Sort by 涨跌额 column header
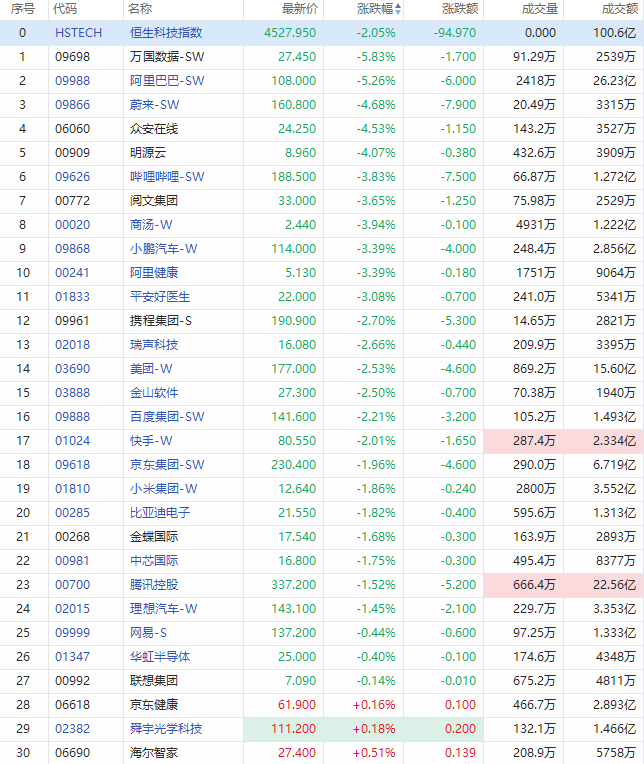The height and width of the screenshot is (764, 644). pyautogui.click(x=460, y=9)
